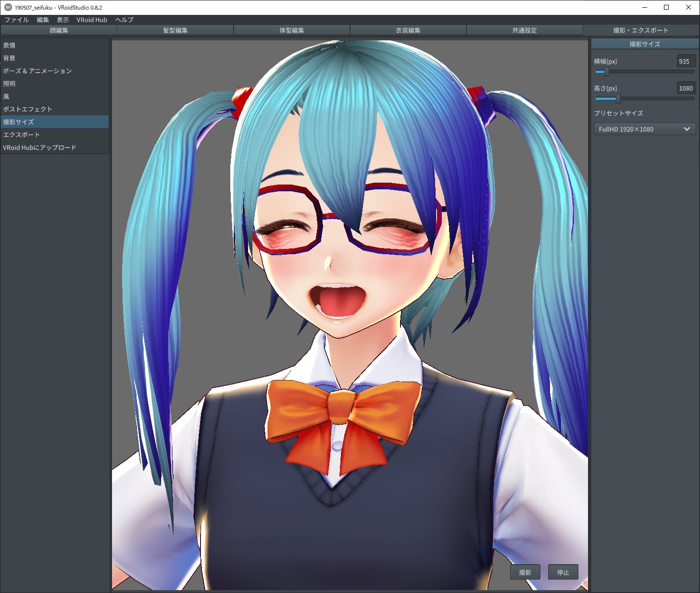Image resolution: width=700 pixels, height=593 pixels.
Task: Open the VRoid Hub menu
Action: point(92,20)
